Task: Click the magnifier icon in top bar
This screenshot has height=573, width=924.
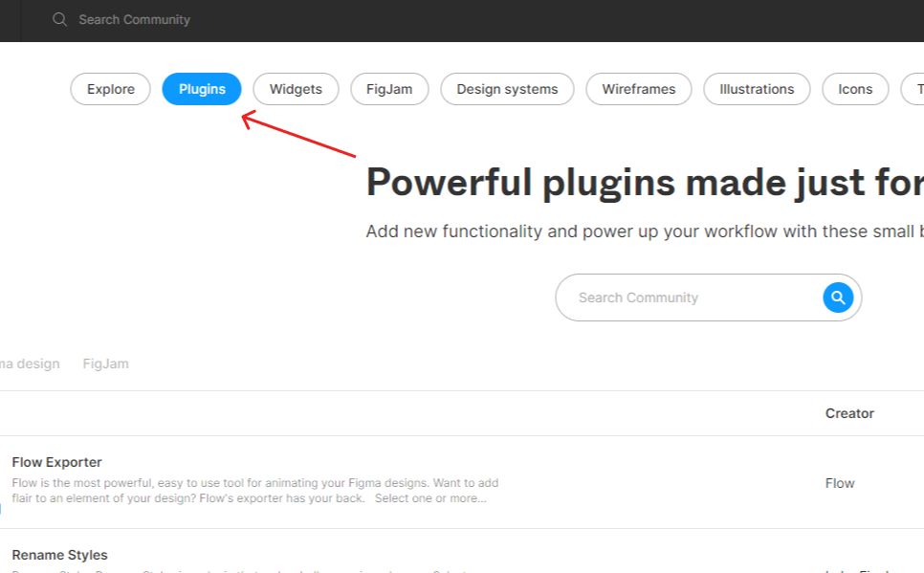Action: 59,19
